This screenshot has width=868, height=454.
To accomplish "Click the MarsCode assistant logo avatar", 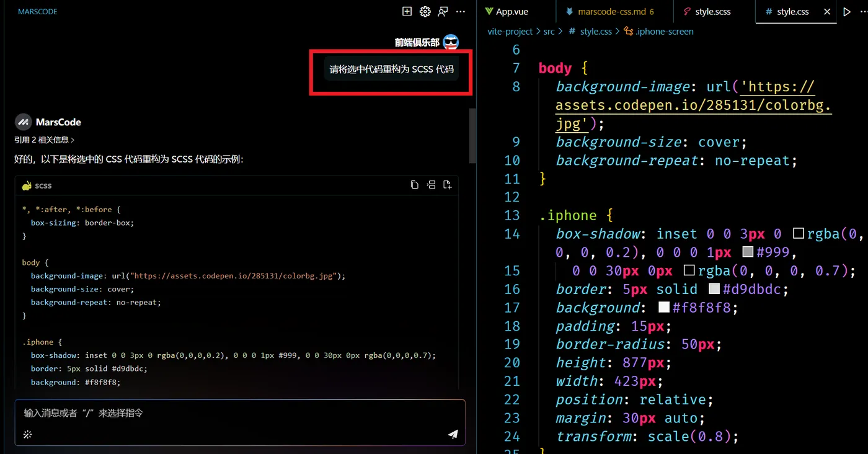I will click(x=23, y=122).
